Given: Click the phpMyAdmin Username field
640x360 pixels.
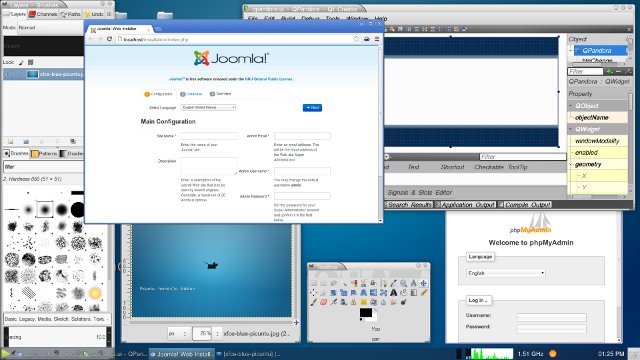Looking at the screenshot, I should [x=551, y=316].
